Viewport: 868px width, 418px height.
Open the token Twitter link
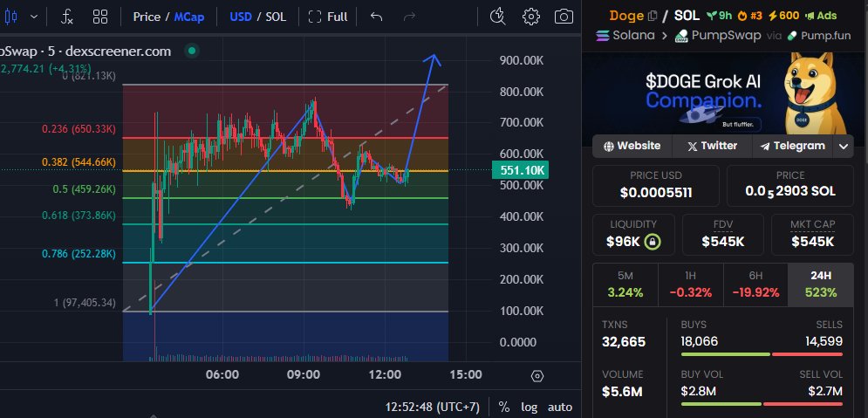[712, 146]
